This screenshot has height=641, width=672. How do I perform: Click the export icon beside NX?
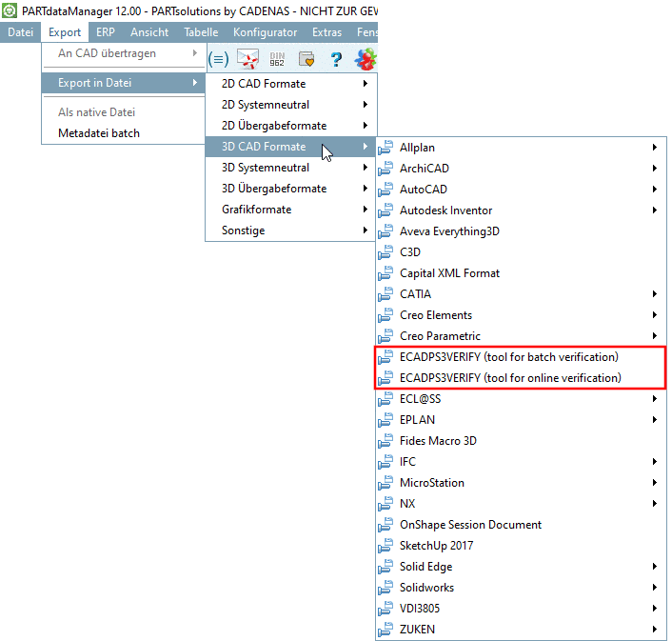pyautogui.click(x=385, y=504)
